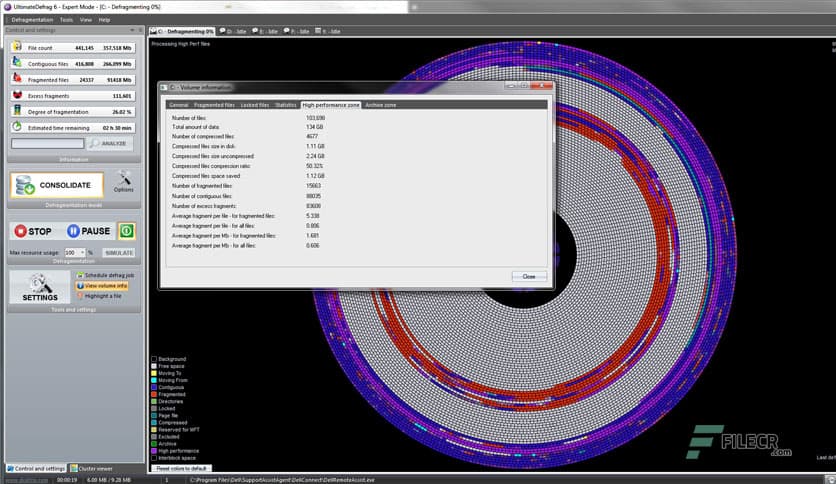
Task: Click the ANALYZE button
Action: pos(108,143)
